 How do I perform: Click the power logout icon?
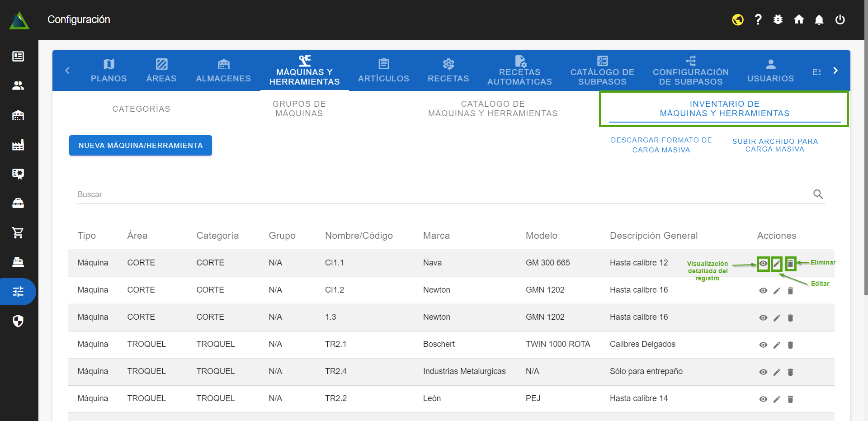pyautogui.click(x=840, y=19)
